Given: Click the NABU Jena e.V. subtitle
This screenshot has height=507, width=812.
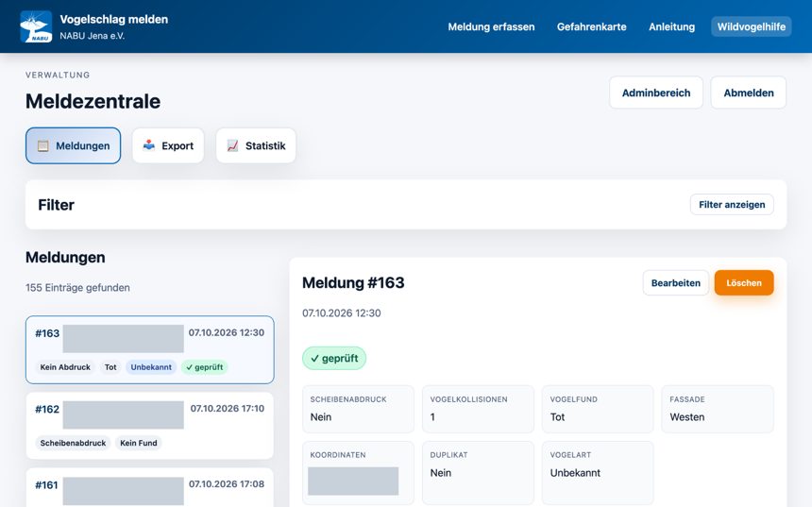Looking at the screenshot, I should [x=93, y=36].
